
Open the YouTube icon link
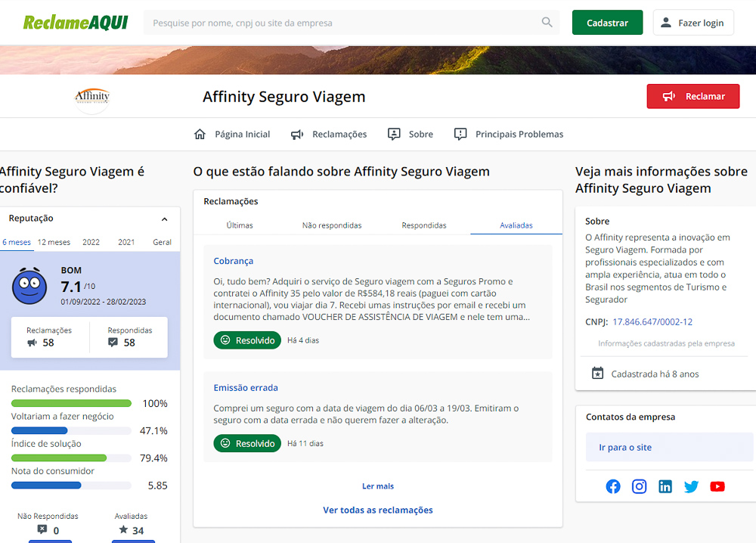coord(717,486)
